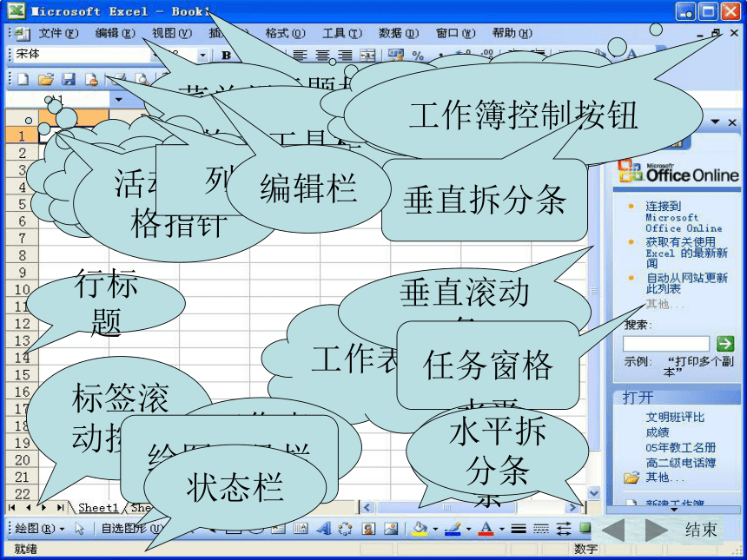Insert WordArt from drawing toolbar
This screenshot has width=747, height=560.
tap(323, 528)
